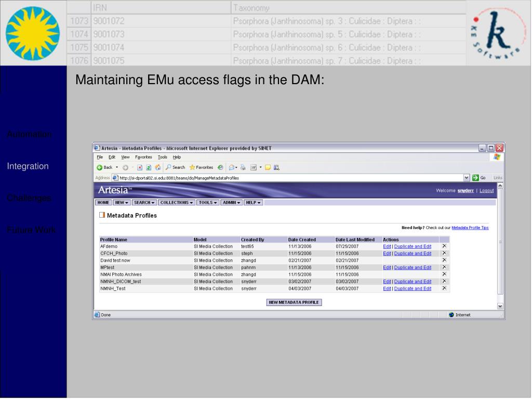Screen dimensions: 532x399
Task: Click the page scrollbar down arrow
Action: pos(500,307)
